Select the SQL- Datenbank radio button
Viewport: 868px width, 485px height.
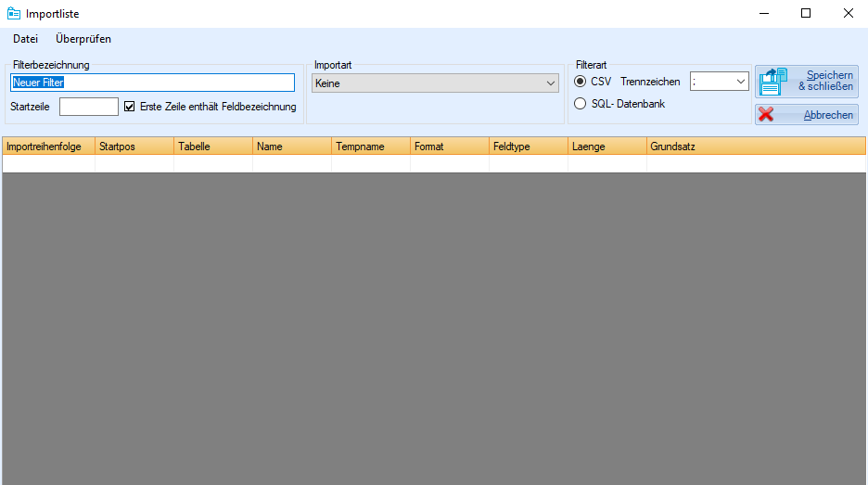point(581,104)
